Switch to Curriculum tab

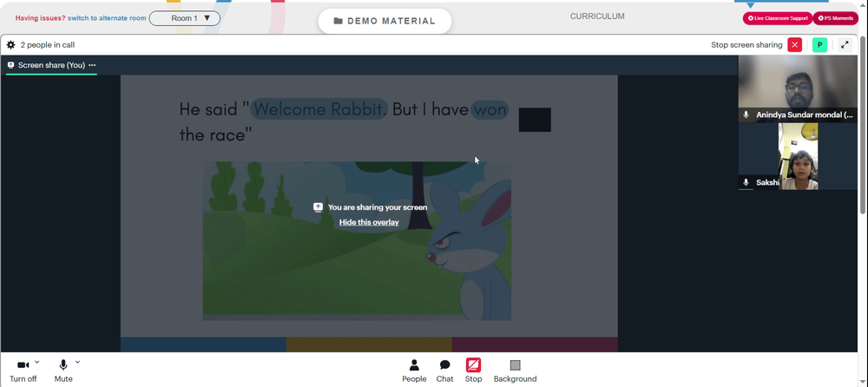click(597, 16)
